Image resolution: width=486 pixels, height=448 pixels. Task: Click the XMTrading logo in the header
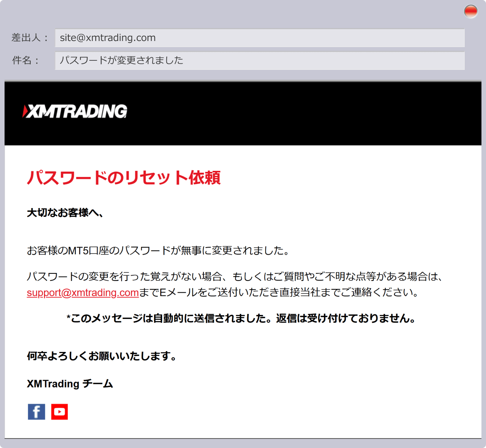pos(75,111)
